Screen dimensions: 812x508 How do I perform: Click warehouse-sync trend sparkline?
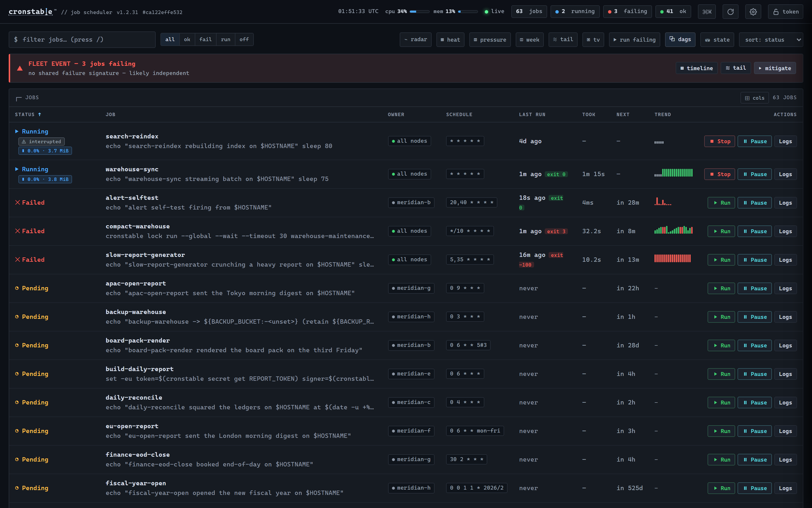tap(673, 173)
